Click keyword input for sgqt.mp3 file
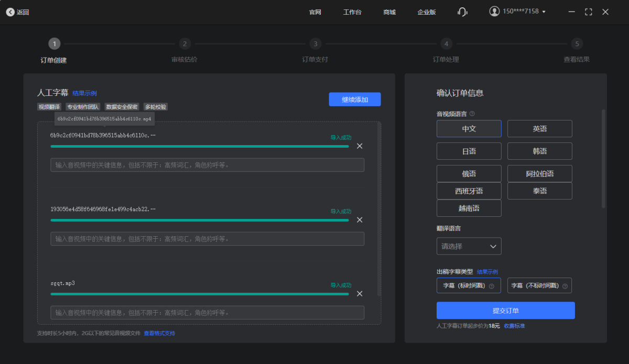Viewport: 629px width, 364px height. pos(207,313)
